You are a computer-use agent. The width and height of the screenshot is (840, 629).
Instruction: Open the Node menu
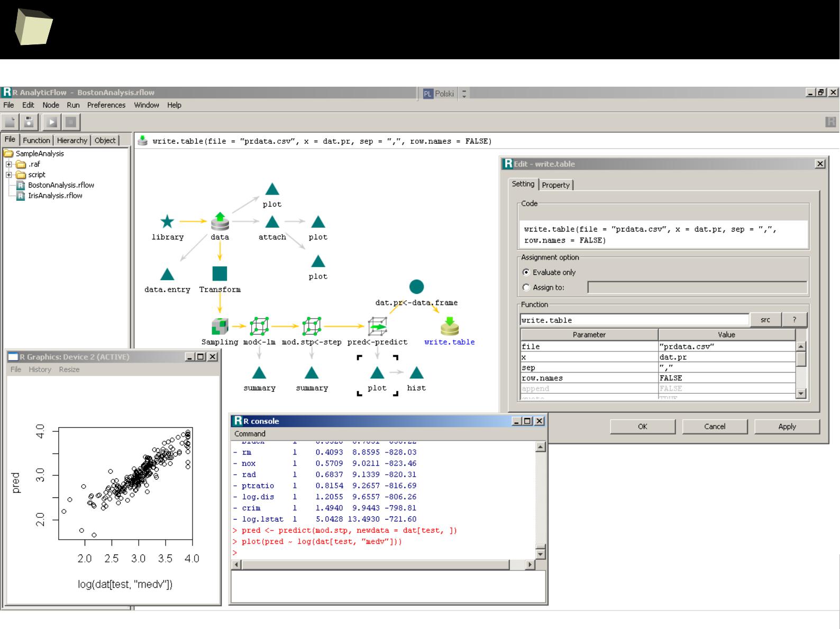tap(51, 105)
